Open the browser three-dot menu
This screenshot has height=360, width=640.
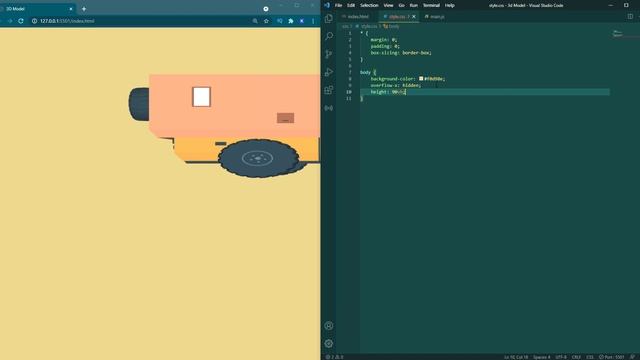point(313,21)
